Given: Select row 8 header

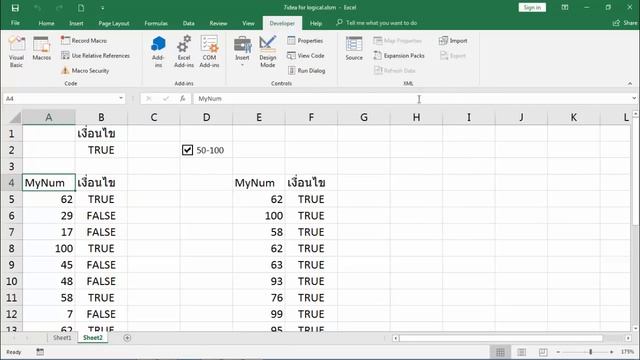Looking at the screenshot, I should pyautogui.click(x=11, y=248).
